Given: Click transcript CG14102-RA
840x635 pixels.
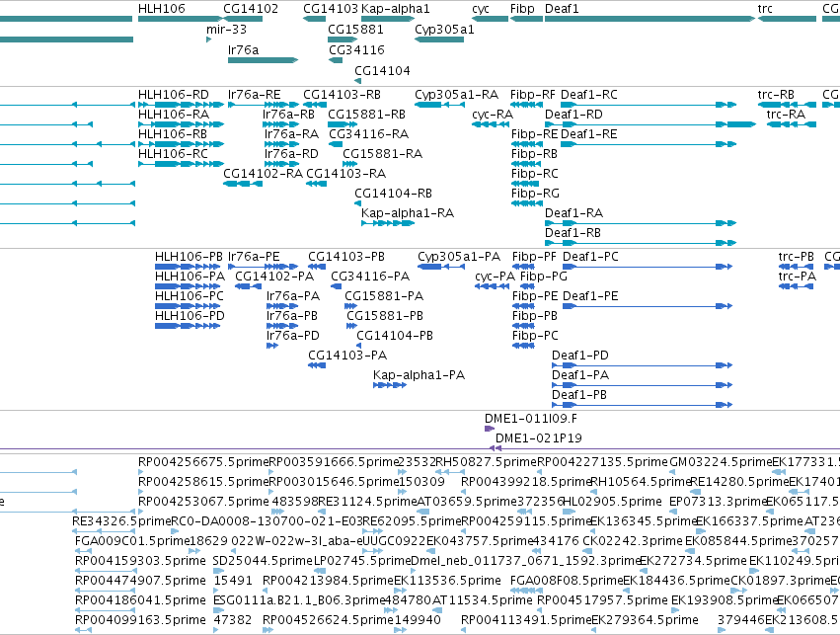Looking at the screenshot, I should tap(243, 184).
